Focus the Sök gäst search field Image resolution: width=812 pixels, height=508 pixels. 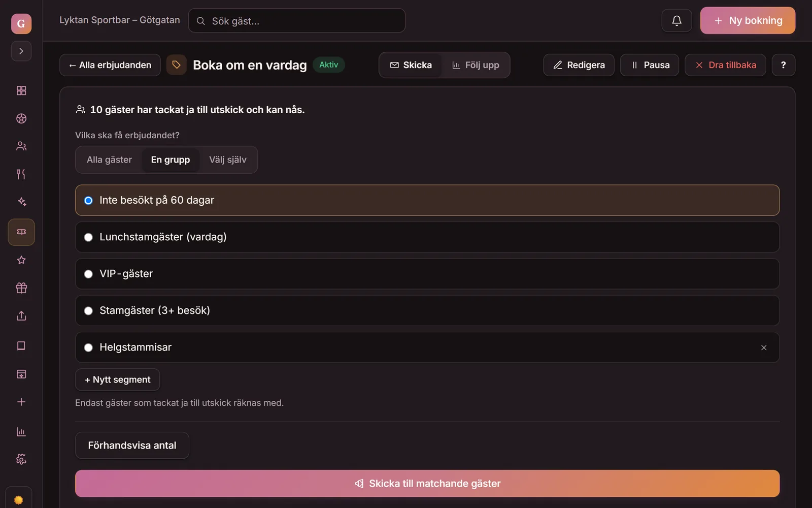tap(297, 21)
